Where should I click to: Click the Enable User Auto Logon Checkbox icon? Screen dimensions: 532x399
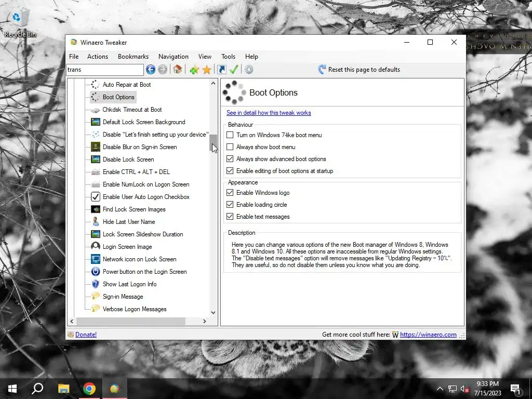pyautogui.click(x=96, y=197)
